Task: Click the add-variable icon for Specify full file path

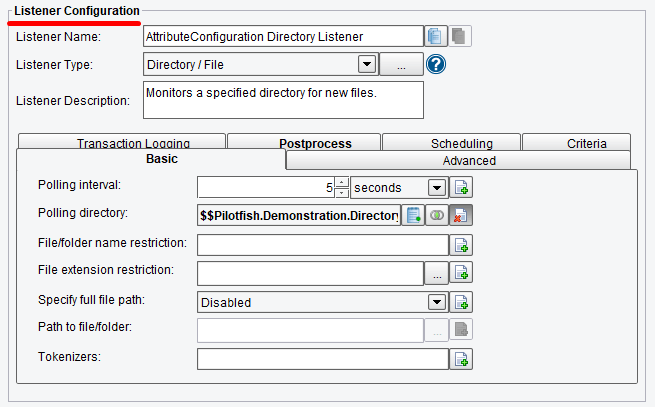Action: coord(462,302)
